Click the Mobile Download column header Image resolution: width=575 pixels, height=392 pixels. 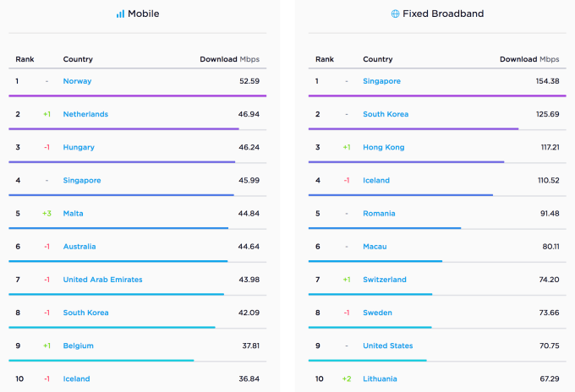pos(218,59)
